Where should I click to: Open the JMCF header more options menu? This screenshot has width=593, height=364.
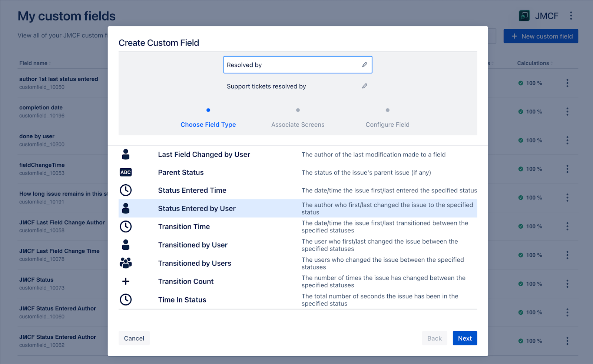[571, 16]
